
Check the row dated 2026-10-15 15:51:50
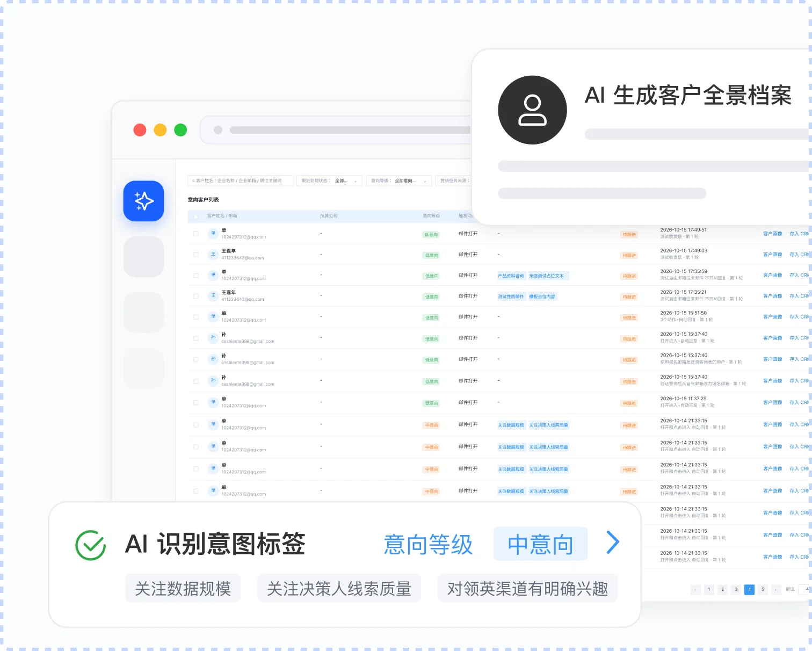pyautogui.click(x=196, y=317)
